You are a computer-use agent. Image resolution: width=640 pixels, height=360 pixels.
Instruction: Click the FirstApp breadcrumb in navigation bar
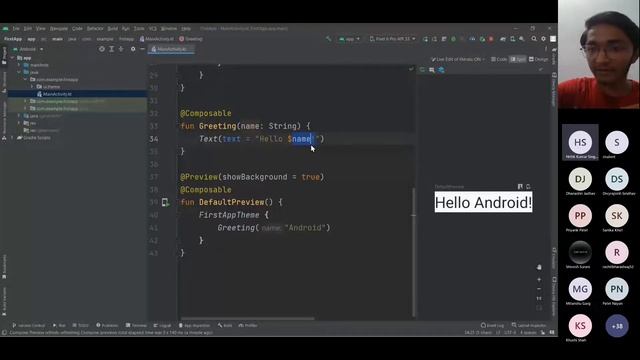(x=13, y=39)
